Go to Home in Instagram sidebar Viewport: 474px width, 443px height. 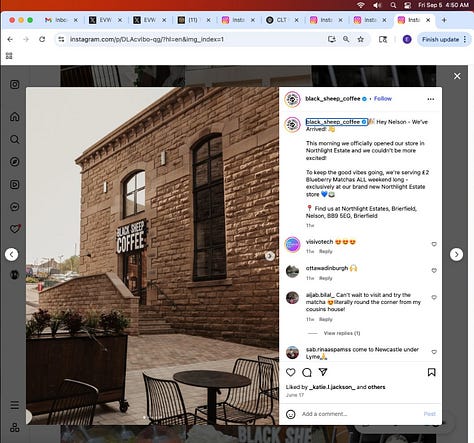tap(14, 117)
